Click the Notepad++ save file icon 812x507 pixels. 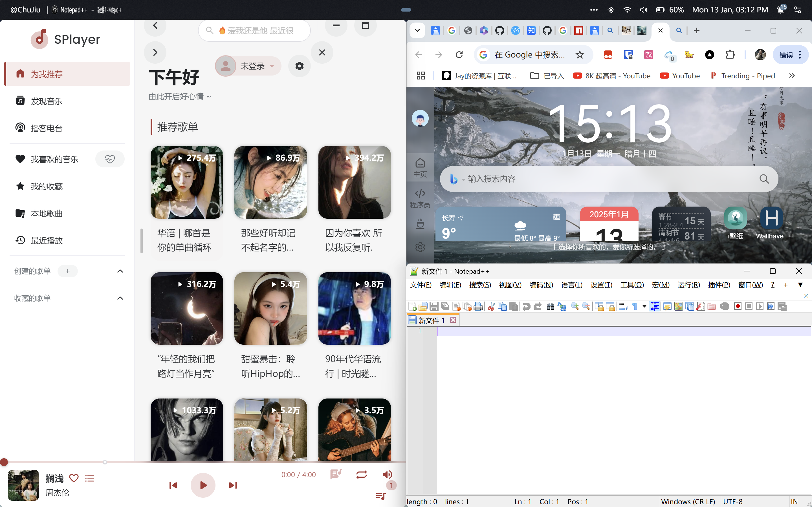click(x=434, y=306)
